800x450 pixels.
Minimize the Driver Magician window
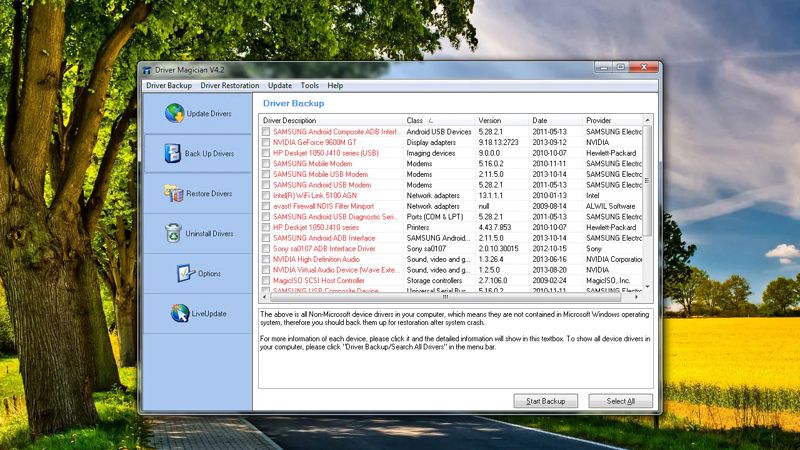point(604,67)
